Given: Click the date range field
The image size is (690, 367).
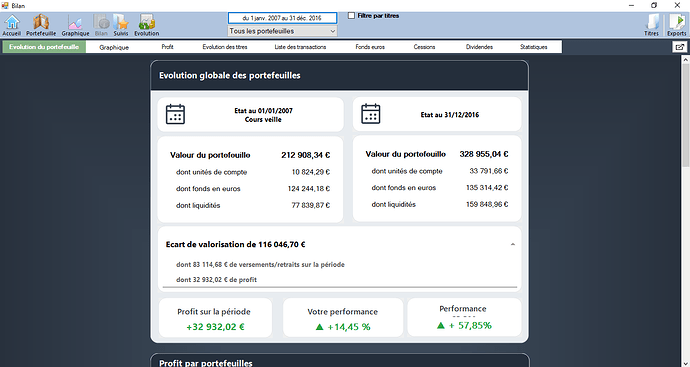Looking at the screenshot, I should tap(283, 18).
